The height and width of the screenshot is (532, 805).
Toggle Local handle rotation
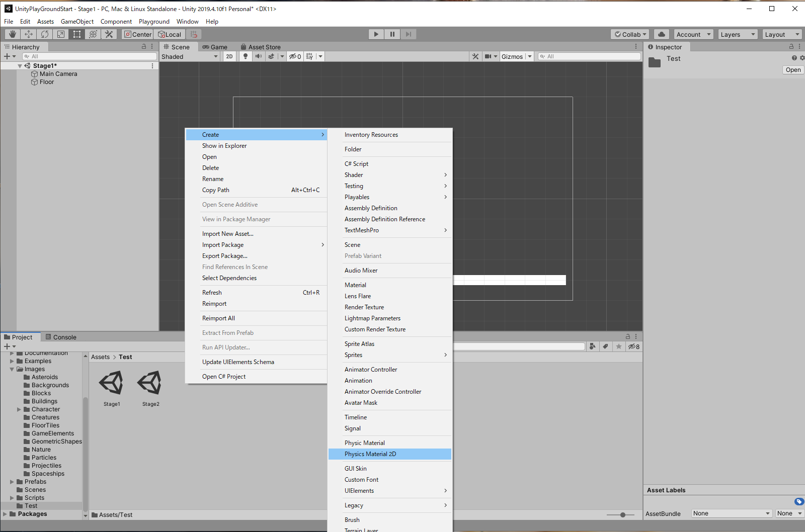170,34
